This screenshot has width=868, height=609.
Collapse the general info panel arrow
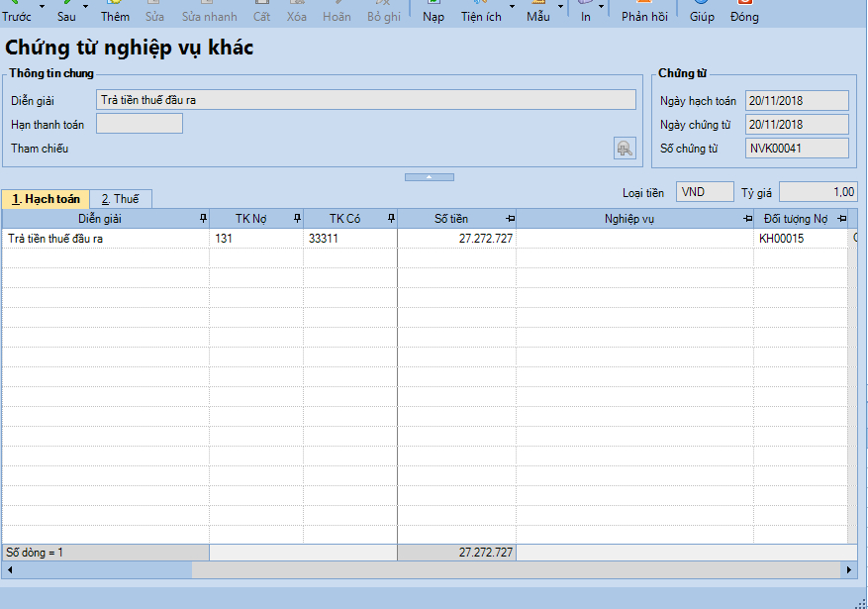pos(429,177)
